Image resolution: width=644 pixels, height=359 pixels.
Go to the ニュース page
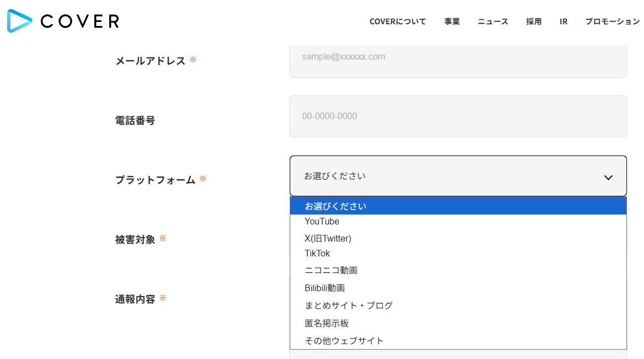(x=493, y=22)
